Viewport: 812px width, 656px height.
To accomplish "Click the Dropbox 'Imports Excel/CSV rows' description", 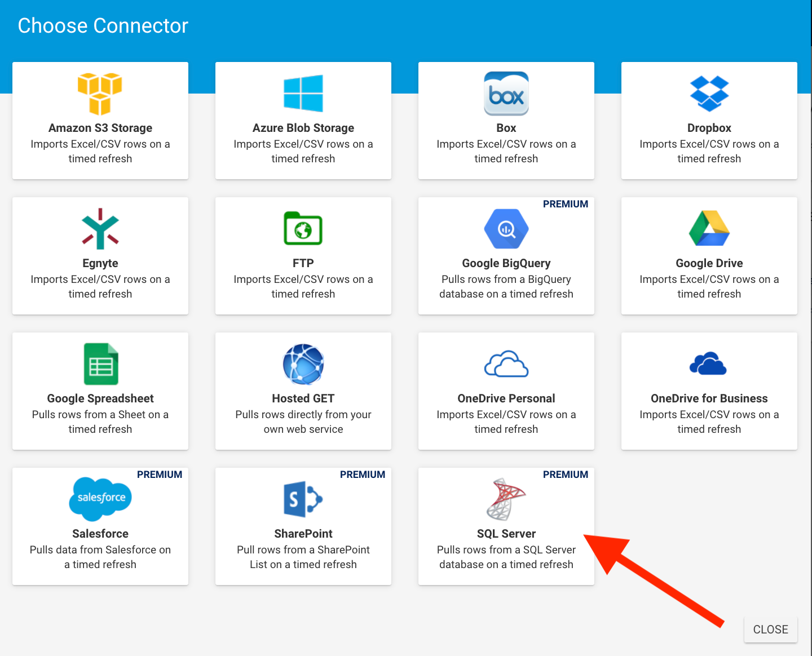I will pyautogui.click(x=709, y=151).
